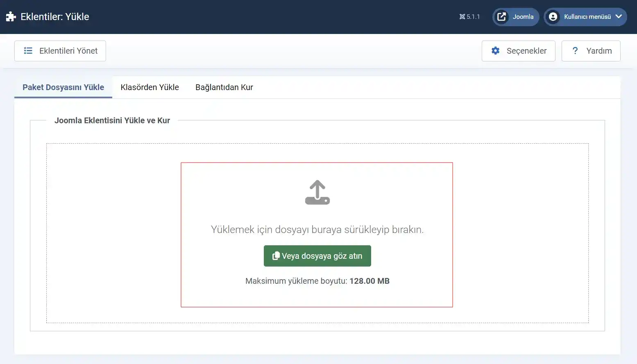Select the Paket Dosyasını Yükle tab
This screenshot has height=364, width=637.
click(63, 87)
